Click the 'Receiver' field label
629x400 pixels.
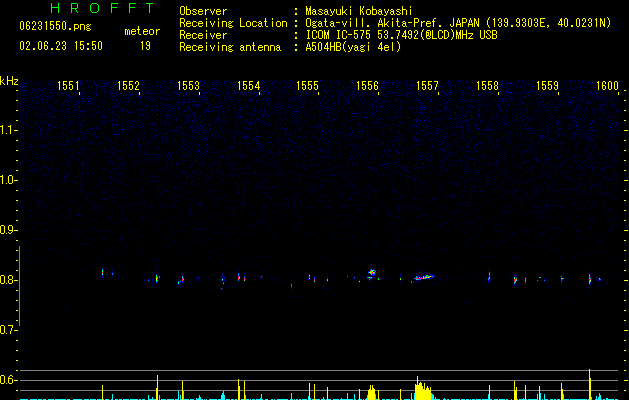point(203,35)
